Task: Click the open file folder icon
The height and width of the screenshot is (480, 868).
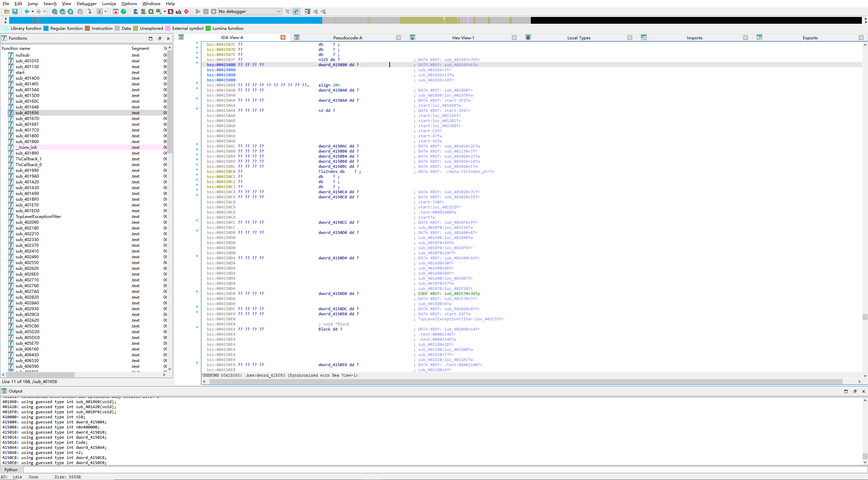Action: click(7, 12)
